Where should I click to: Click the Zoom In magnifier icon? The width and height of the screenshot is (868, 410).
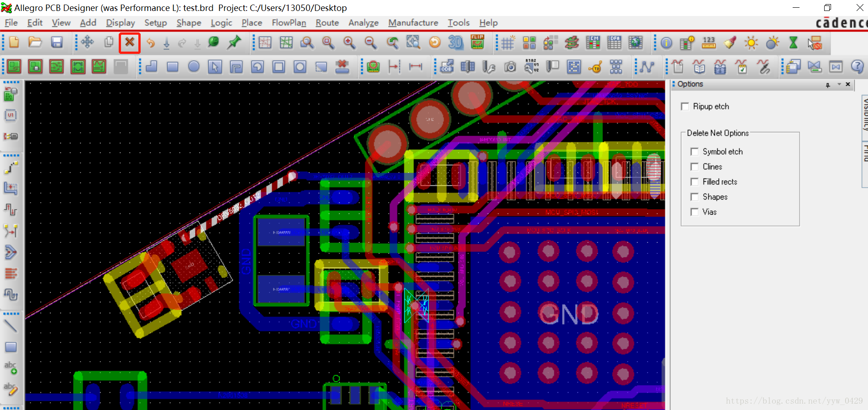click(x=349, y=43)
